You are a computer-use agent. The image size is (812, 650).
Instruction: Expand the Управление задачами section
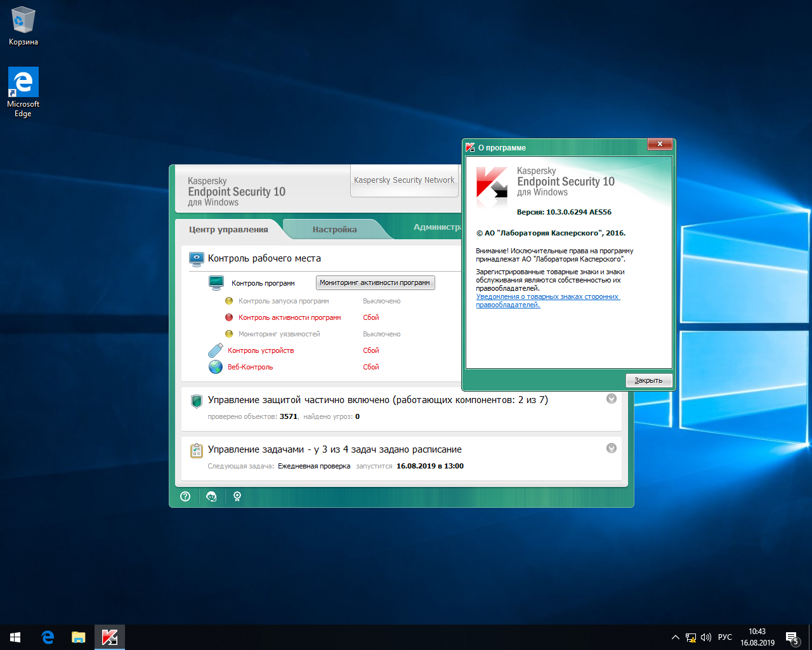point(612,448)
